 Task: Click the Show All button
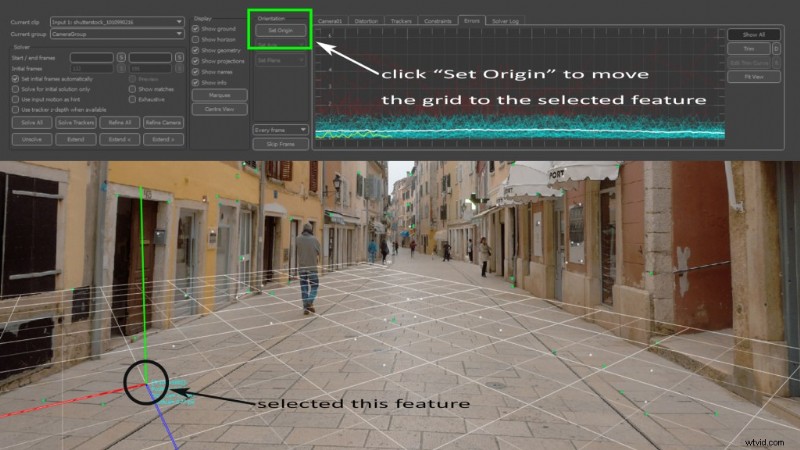(x=754, y=35)
